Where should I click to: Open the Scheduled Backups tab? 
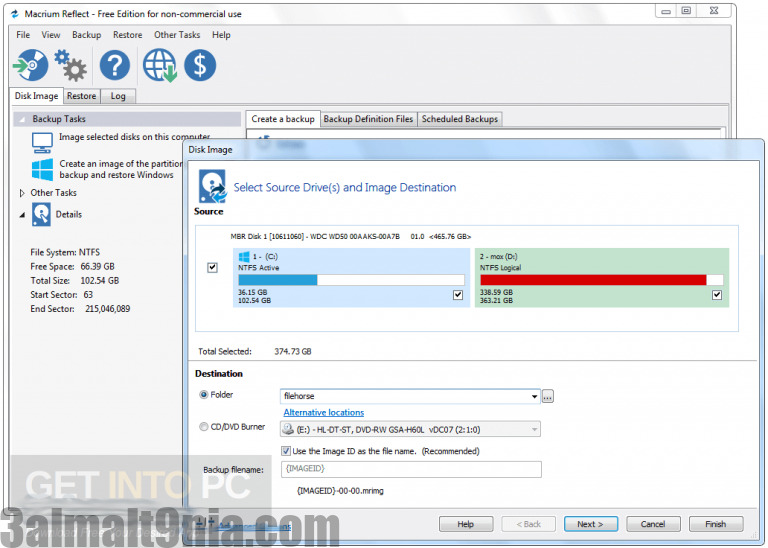[x=459, y=119]
